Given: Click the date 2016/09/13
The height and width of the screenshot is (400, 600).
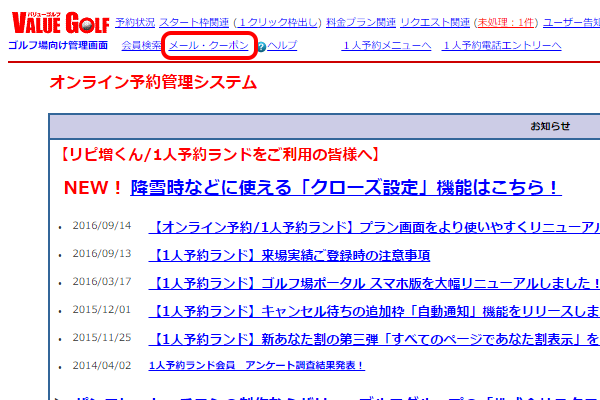Looking at the screenshot, I should tap(102, 253).
